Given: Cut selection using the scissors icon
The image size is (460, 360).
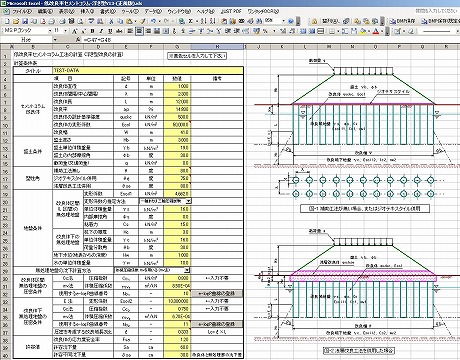Looking at the screenshot, I should pyautogui.click(x=111, y=21).
